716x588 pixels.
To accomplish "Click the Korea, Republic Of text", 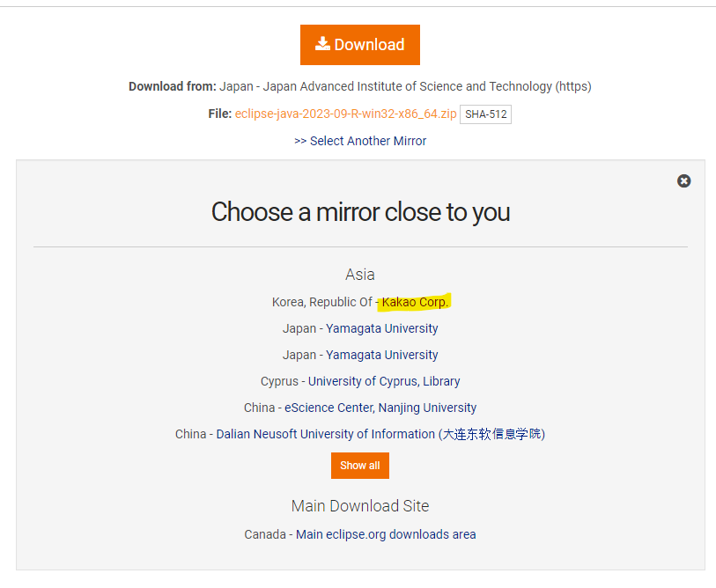I will [322, 302].
